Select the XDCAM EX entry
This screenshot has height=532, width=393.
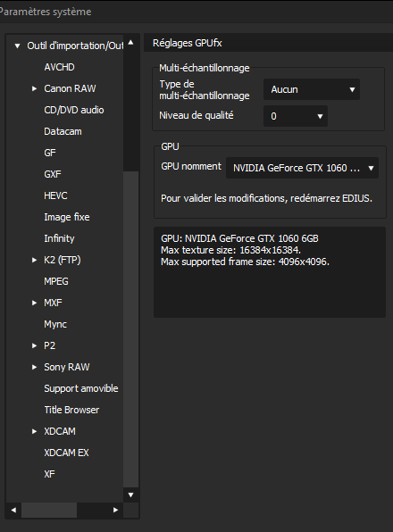click(x=66, y=453)
